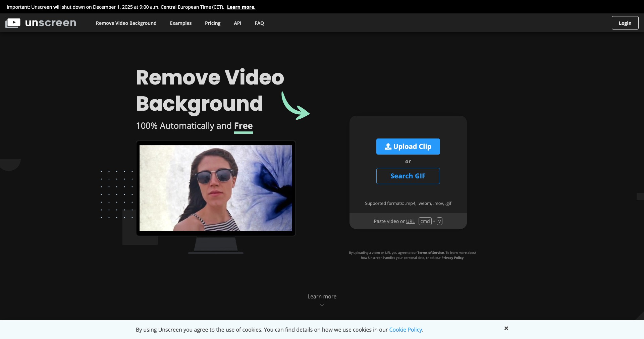Follow the Learn more link in shutdown banner
This screenshot has width=644, height=339.
241,7
